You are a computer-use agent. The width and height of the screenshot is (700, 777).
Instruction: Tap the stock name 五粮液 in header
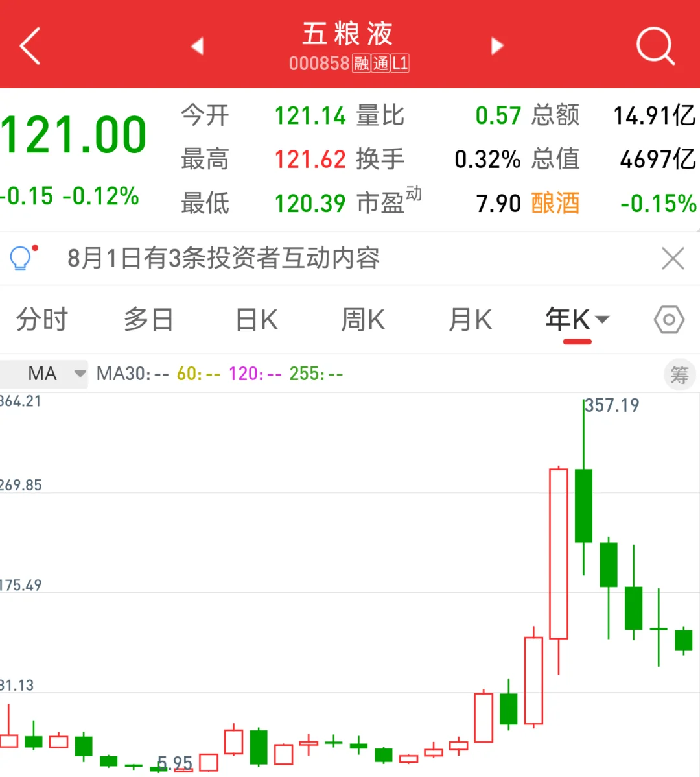tap(348, 34)
